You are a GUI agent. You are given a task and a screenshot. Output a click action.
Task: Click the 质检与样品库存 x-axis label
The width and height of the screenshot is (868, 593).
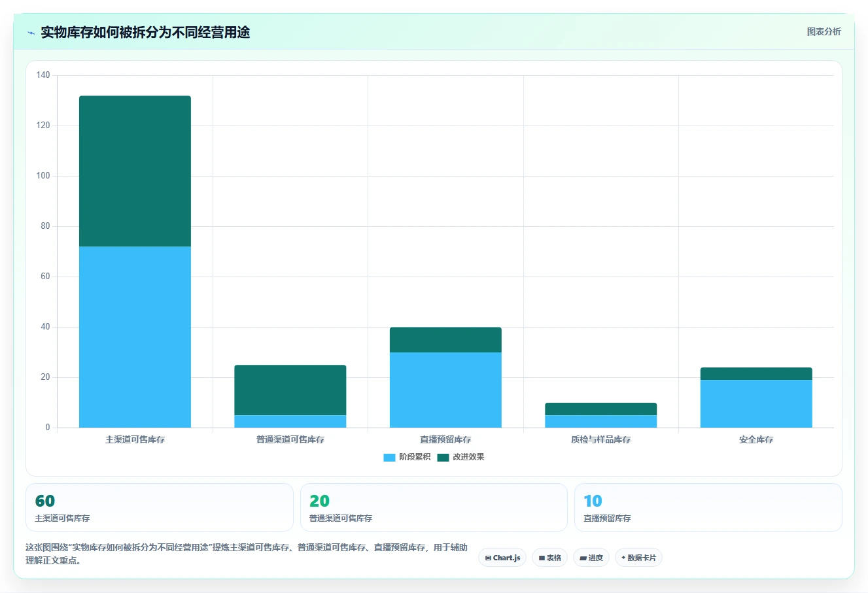[x=601, y=440]
